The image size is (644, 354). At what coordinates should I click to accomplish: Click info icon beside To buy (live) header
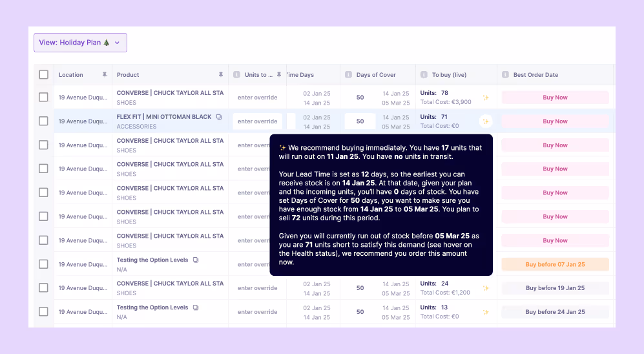pyautogui.click(x=424, y=75)
